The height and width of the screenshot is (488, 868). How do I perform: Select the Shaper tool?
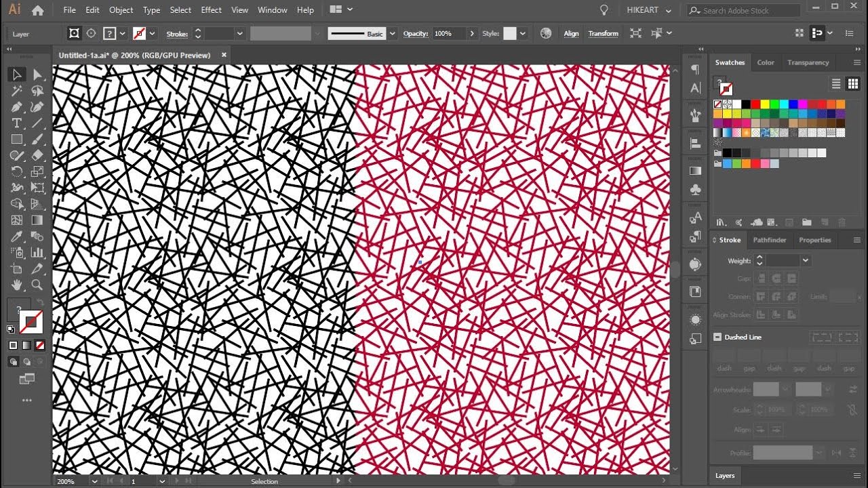coord(17,155)
